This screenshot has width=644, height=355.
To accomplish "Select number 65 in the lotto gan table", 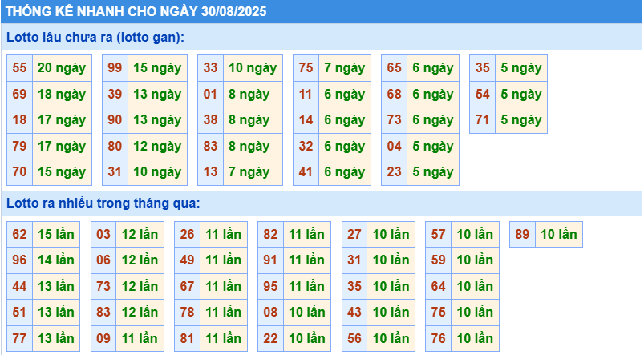I will click(395, 68).
